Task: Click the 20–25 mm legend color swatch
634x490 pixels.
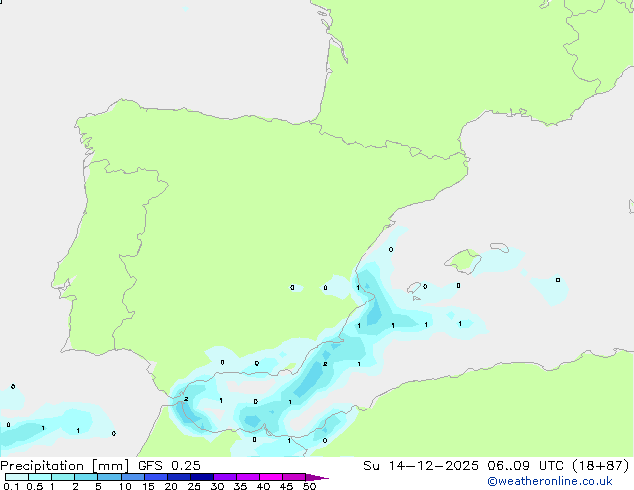Action: tap(179, 477)
